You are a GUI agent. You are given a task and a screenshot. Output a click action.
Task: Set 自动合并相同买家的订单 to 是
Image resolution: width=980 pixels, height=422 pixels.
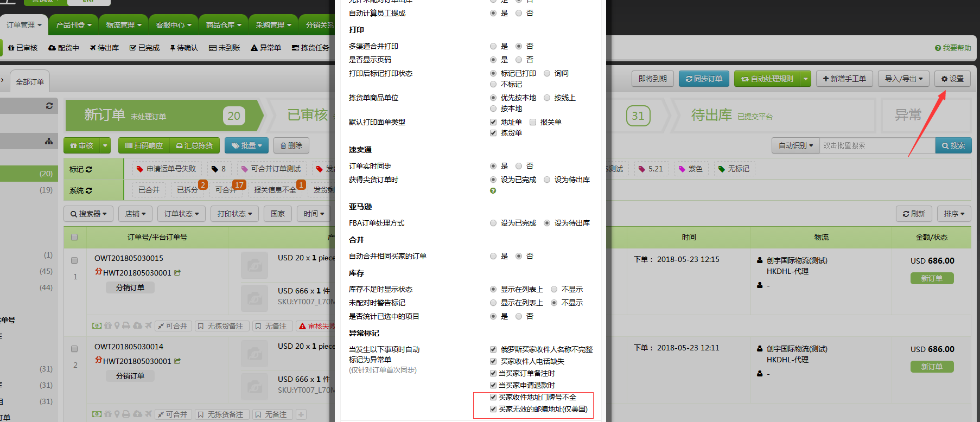(493, 256)
